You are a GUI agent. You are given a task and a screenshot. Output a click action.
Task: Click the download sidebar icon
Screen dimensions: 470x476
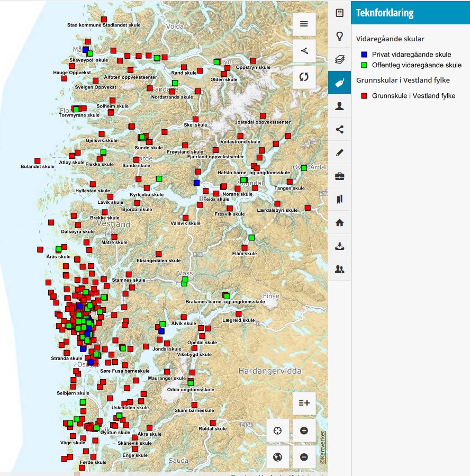point(339,246)
